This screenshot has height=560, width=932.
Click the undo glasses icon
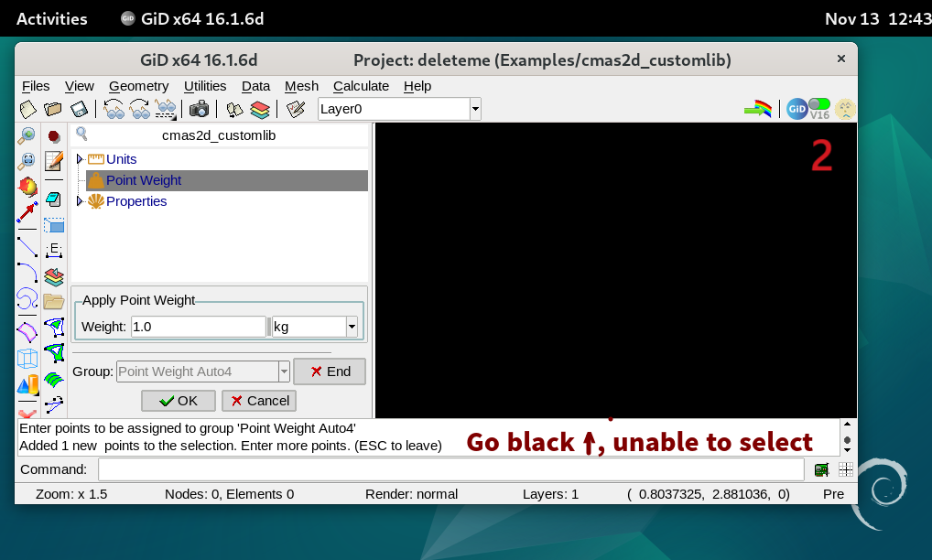pyautogui.click(x=114, y=109)
